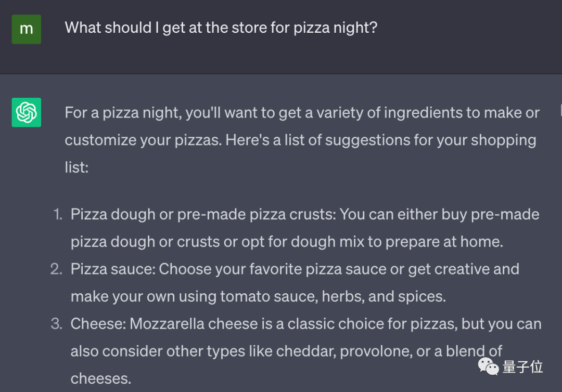Click the green "m" user avatar
This screenshot has height=392, width=562.
coord(26,29)
